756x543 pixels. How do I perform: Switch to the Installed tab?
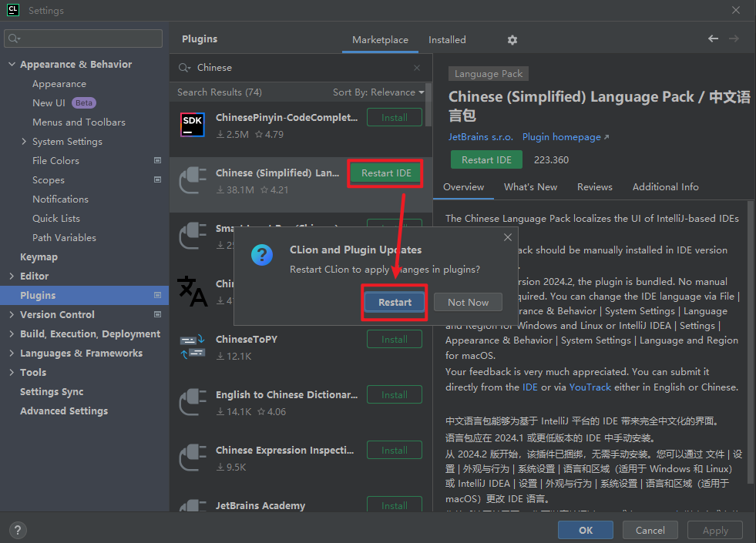tap(447, 40)
